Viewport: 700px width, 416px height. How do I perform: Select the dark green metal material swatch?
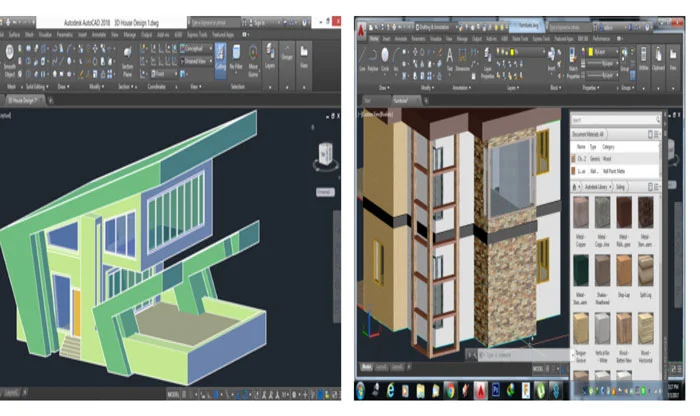point(580,270)
